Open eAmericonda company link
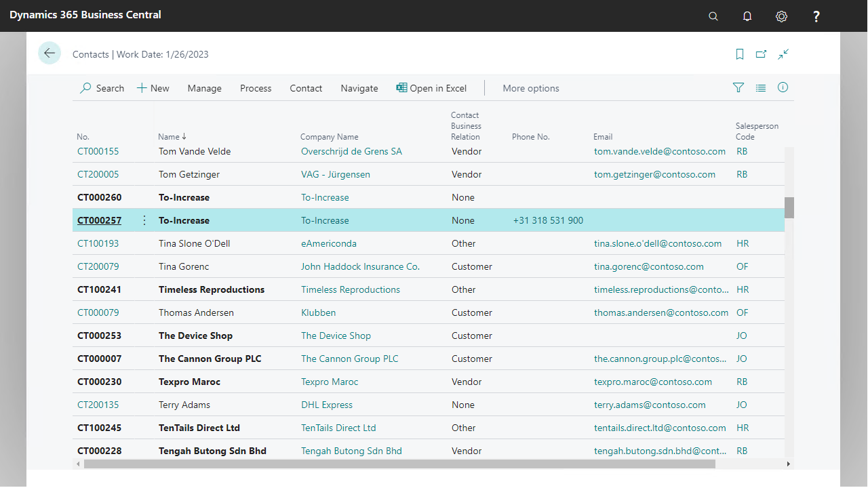 [329, 243]
